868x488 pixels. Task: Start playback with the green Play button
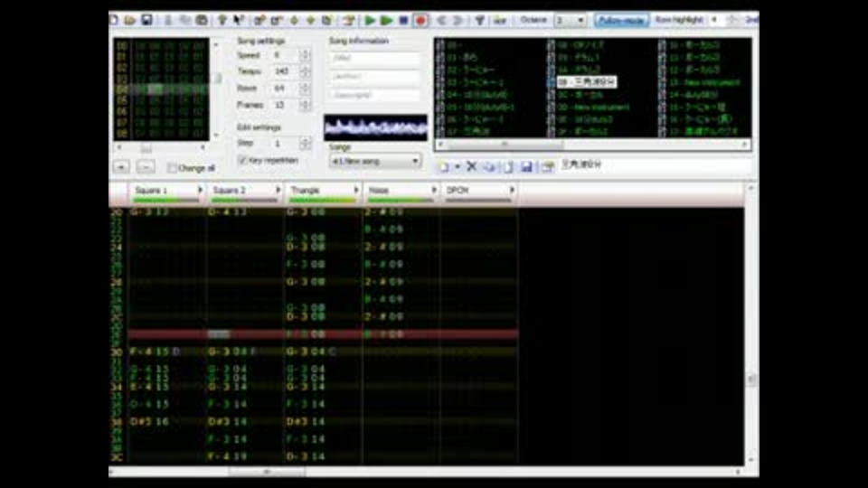click(370, 21)
